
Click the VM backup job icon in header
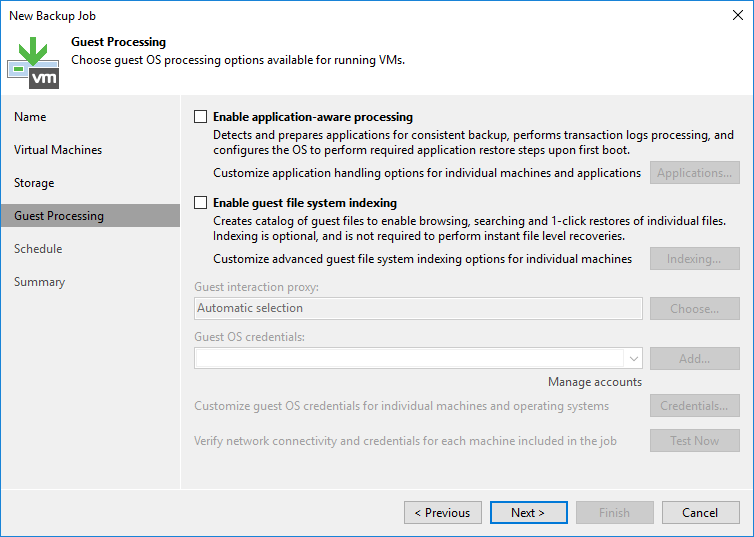click(x=33, y=61)
